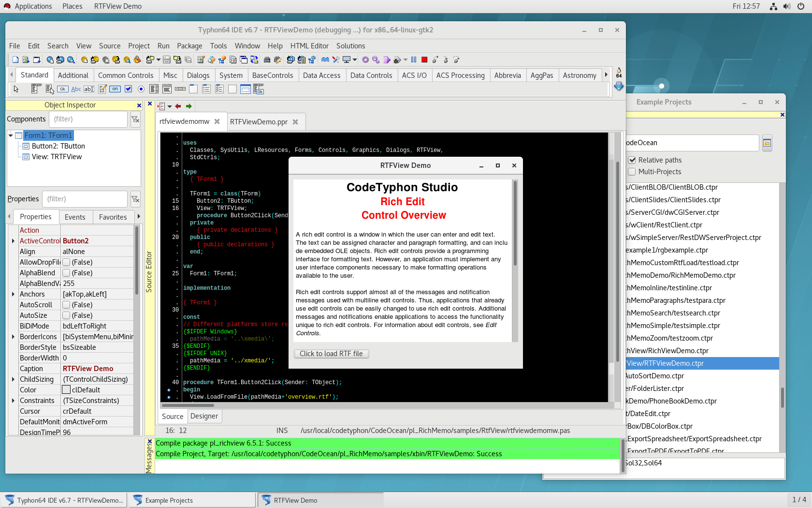Click the blue down arrow under Linux 64 icon
The width and height of the screenshot is (812, 508).
(x=619, y=87)
